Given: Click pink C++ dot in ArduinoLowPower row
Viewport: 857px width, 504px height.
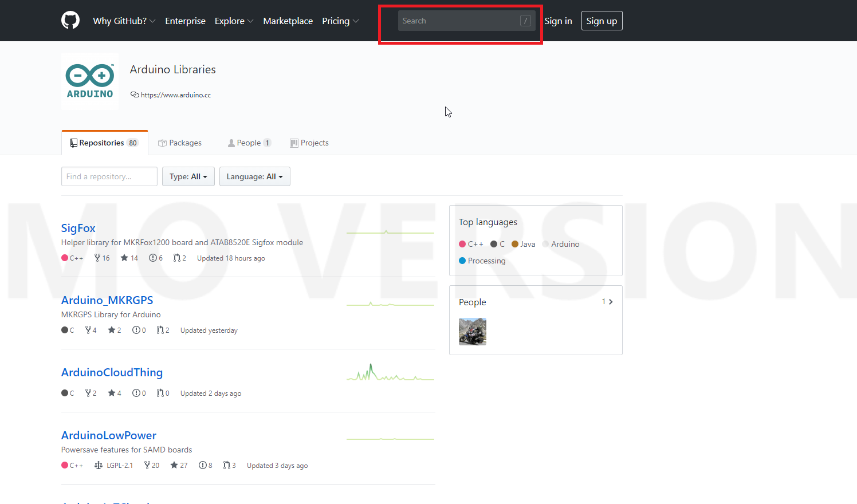Looking at the screenshot, I should point(65,465).
